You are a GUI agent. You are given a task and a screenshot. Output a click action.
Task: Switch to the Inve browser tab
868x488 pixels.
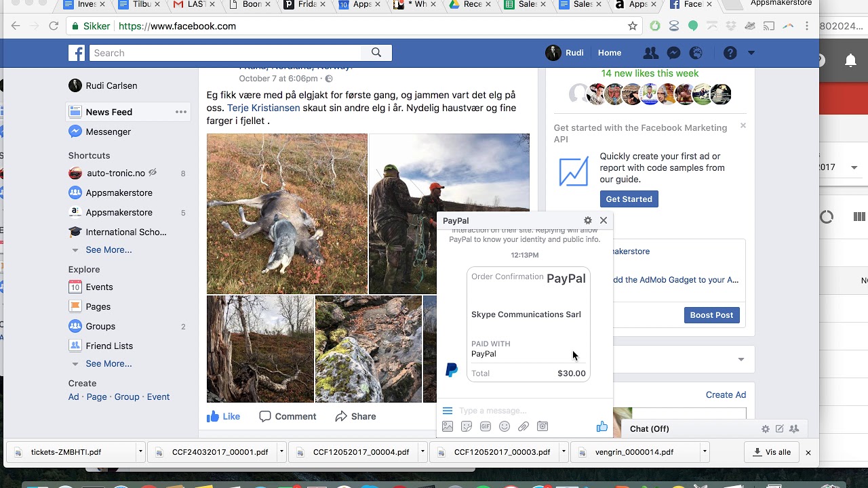click(83, 5)
